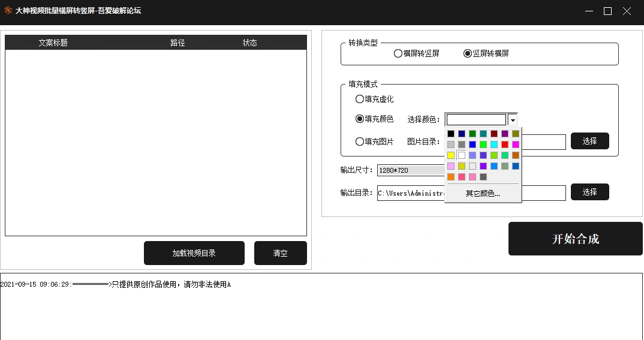
Task: Choose the 填充图片 fill mode
Action: [374, 142]
